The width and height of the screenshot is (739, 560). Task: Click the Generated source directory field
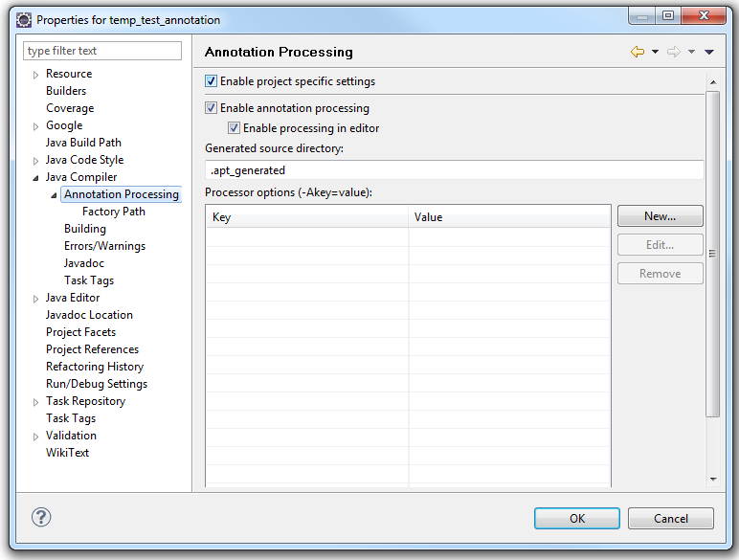point(454,170)
